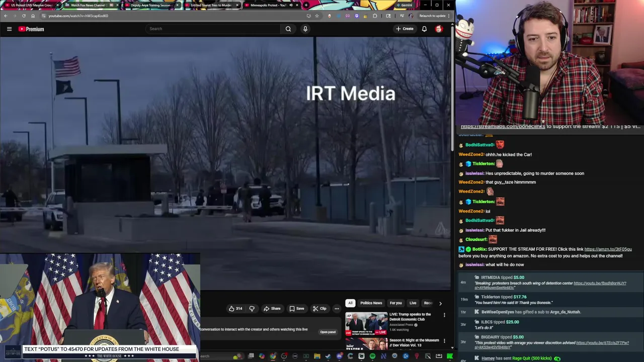Screen dimensions: 644x362
Task: Open Gemini button in tab strip
Action: coord(404,5)
